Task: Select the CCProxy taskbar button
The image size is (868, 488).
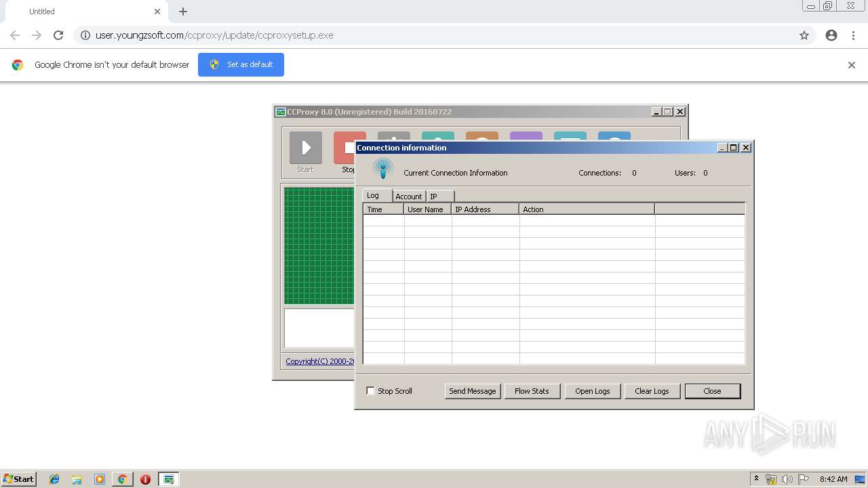Action: coord(168,479)
